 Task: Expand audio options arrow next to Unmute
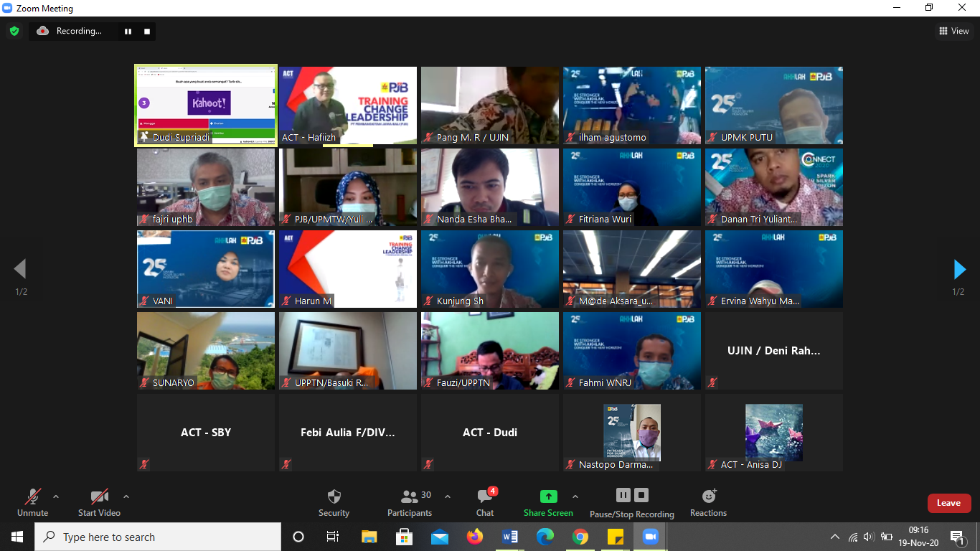coord(56,496)
